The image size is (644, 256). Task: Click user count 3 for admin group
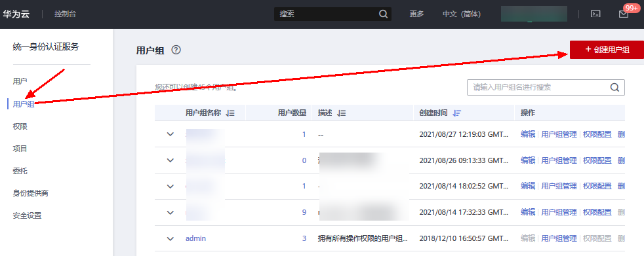click(x=304, y=238)
